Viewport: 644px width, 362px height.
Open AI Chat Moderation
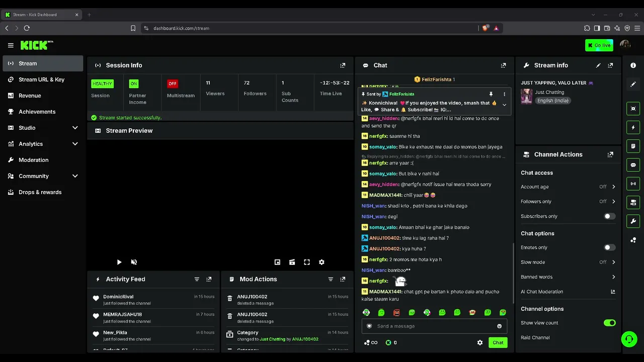[568, 292]
